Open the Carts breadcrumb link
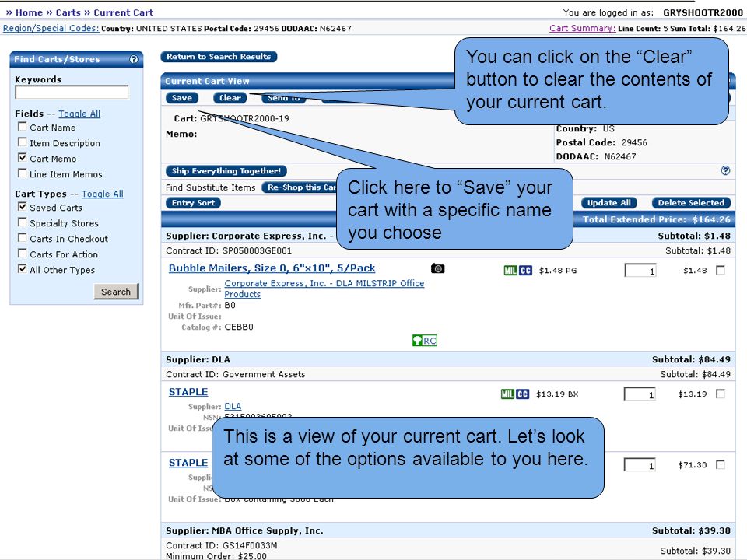Screen dimensions: 747x560 68,12
